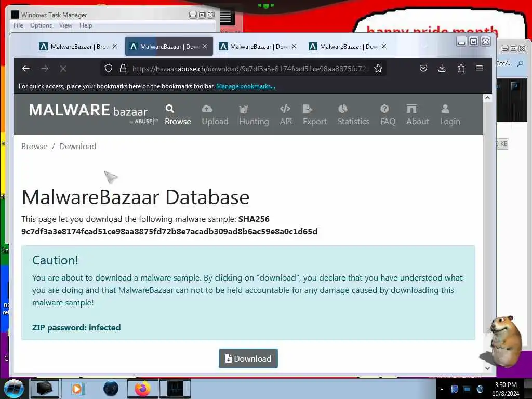Image resolution: width=532 pixels, height=399 pixels.
Task: Open the extensions puzzle icon
Action: point(461,68)
